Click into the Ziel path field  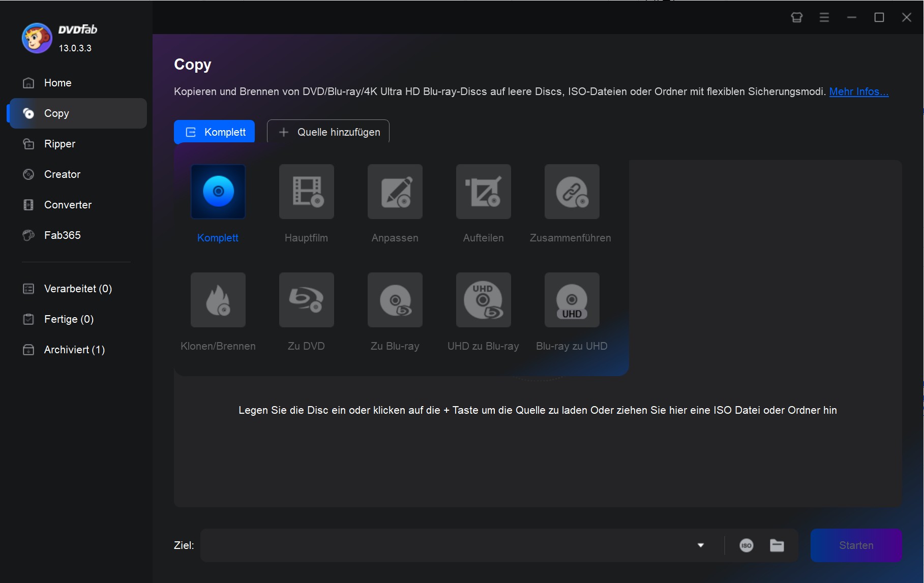pyautogui.click(x=448, y=545)
